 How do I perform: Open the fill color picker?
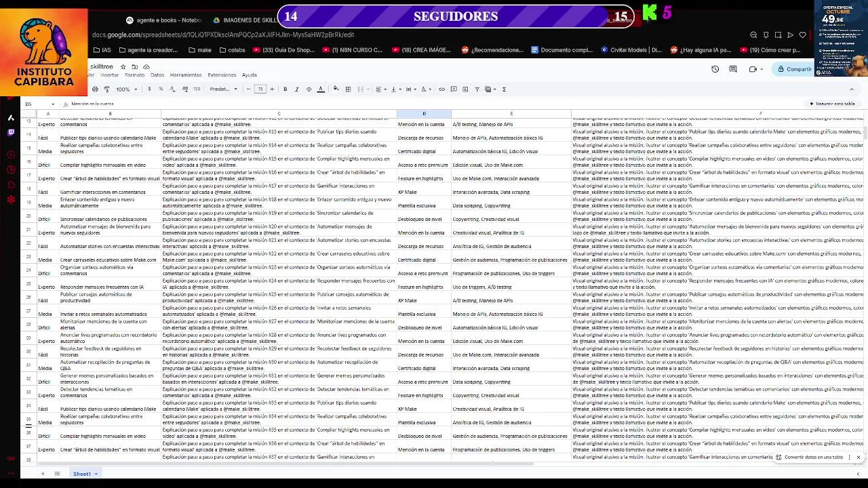point(336,89)
